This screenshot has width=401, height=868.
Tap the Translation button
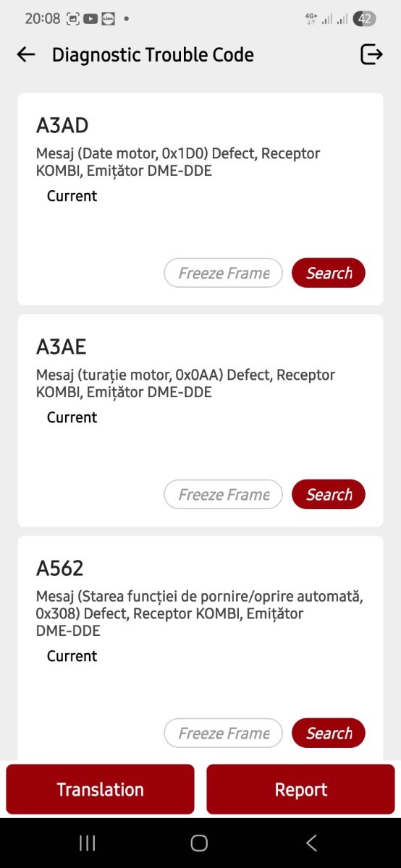coord(101,789)
